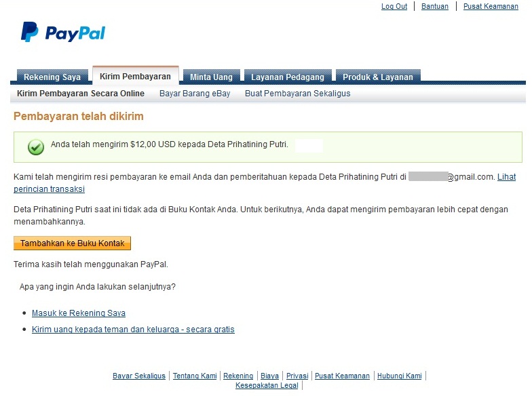Screen dimensions: 532x396
Task: Select Bayar Barang eBay submenu item
Action: tap(195, 94)
